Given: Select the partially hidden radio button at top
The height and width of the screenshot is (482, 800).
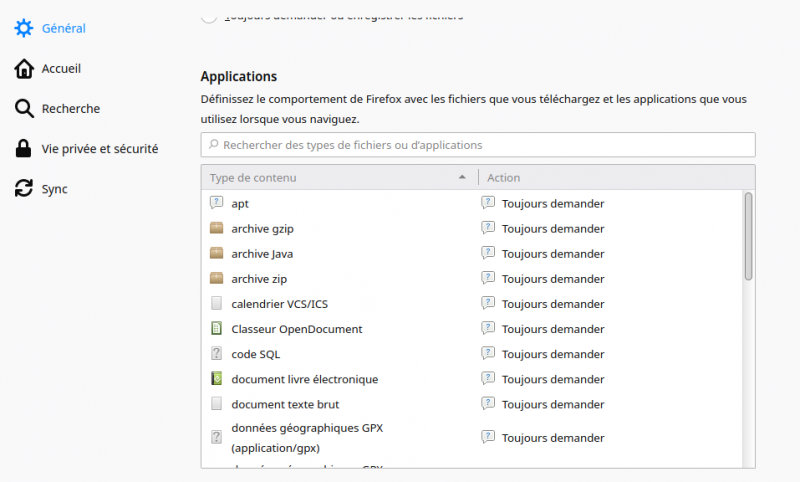Looking at the screenshot, I should tap(209, 17).
